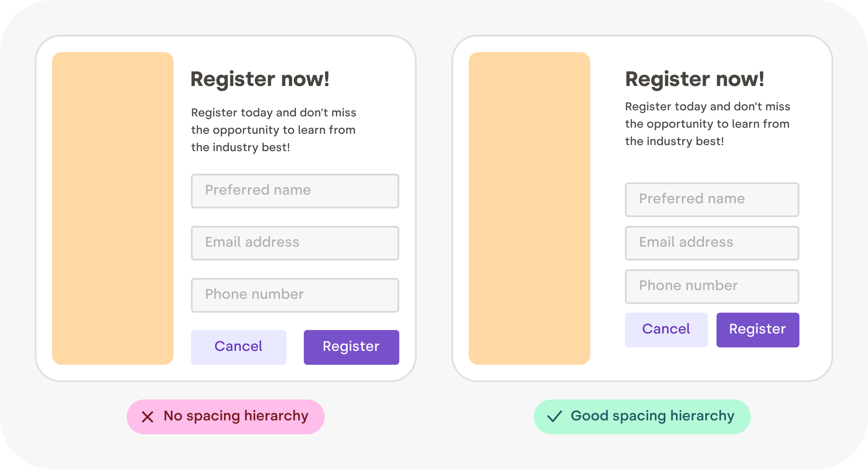Screen dimensions: 868x469
Task: Click the orange image placeholder in right card
Action: pyautogui.click(x=529, y=208)
